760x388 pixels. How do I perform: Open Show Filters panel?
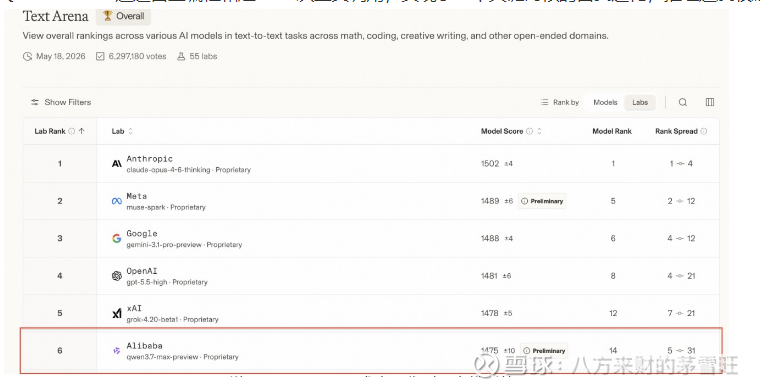(61, 102)
